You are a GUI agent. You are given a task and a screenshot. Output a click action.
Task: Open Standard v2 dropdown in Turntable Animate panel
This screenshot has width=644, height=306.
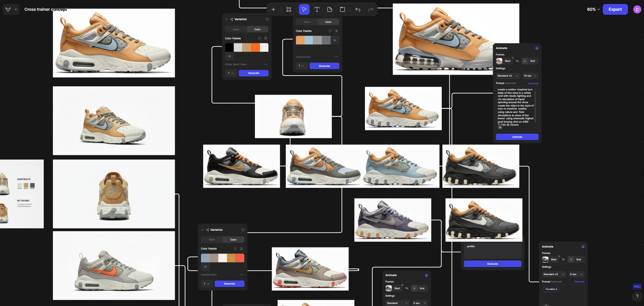tap(554, 274)
